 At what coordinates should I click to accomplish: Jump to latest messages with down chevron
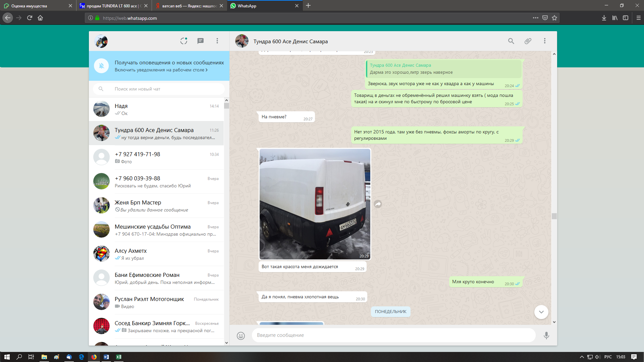[541, 312]
